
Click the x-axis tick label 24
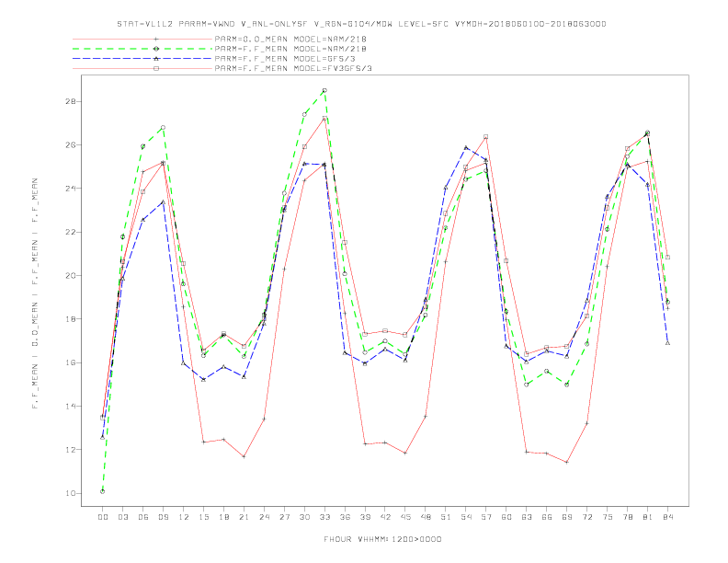pos(264,517)
